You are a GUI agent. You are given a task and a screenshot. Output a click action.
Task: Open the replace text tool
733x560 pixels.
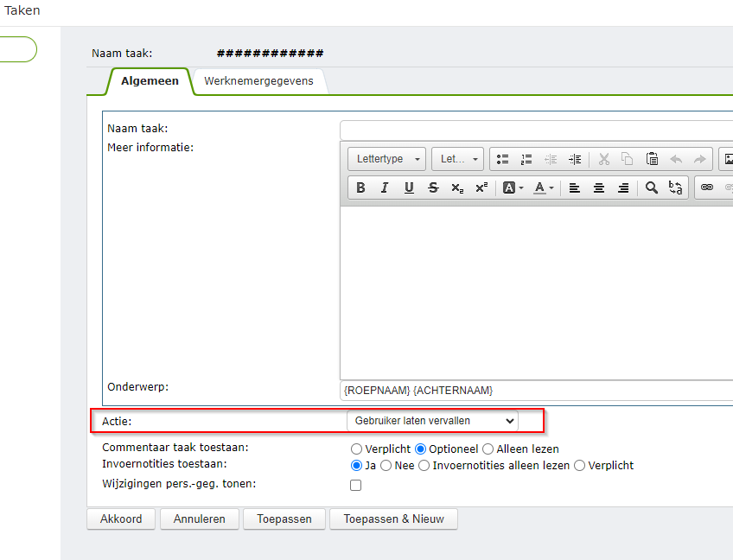click(x=675, y=188)
